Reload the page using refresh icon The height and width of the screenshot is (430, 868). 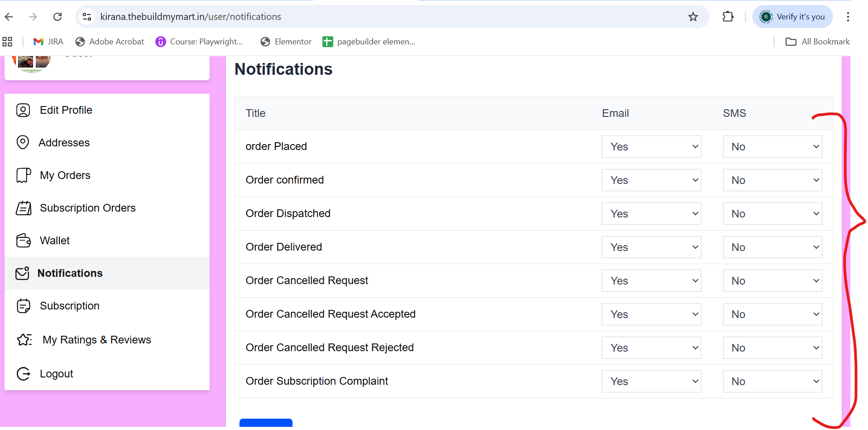coord(58,17)
